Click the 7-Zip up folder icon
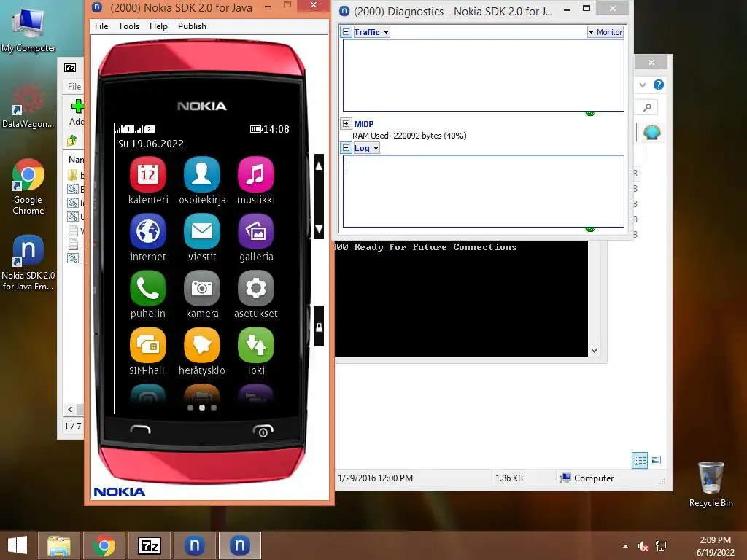The width and height of the screenshot is (747, 560). pos(72,141)
